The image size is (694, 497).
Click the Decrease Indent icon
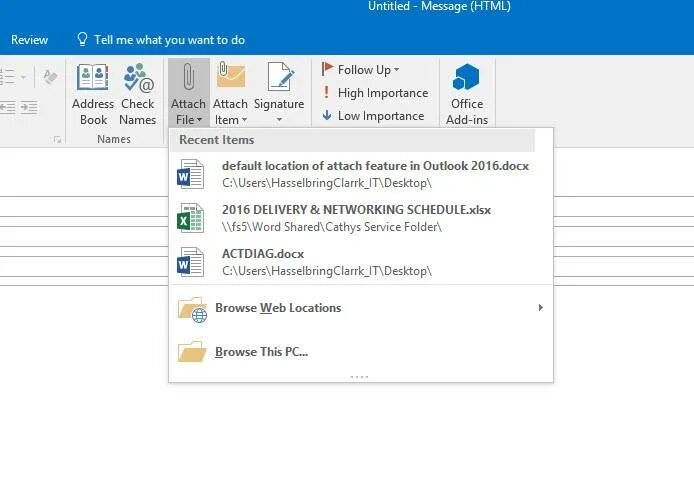tap(8, 107)
